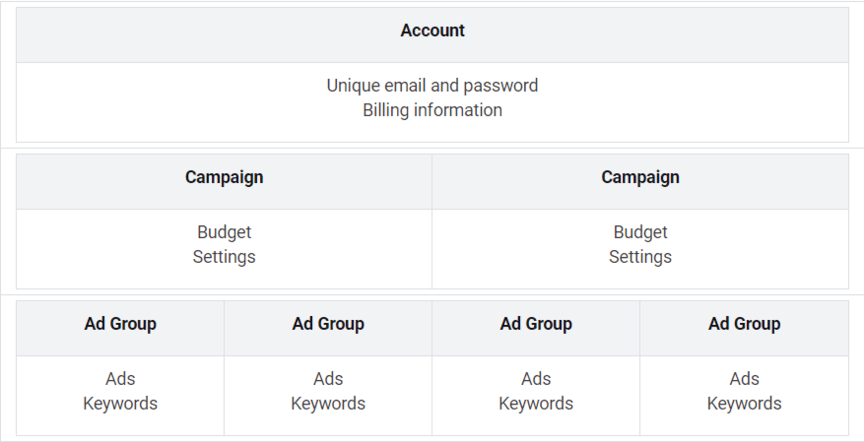The image size is (864, 442).
Task: Click the first (leftmost) Ad Group header
Action: pyautogui.click(x=120, y=324)
